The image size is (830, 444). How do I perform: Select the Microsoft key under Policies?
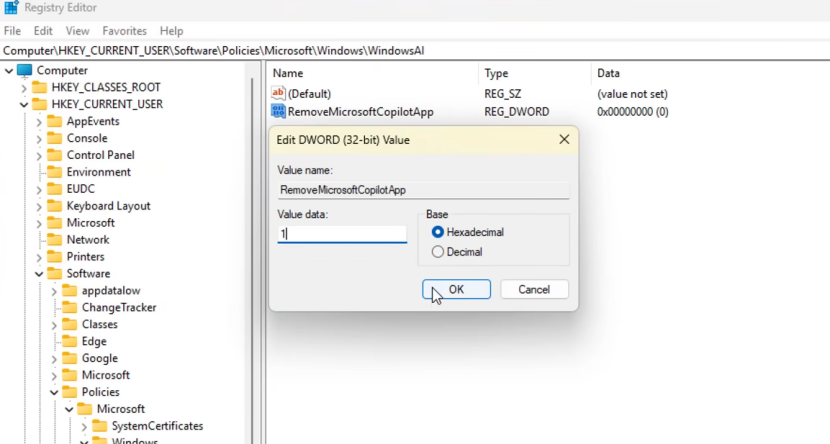[121, 409]
